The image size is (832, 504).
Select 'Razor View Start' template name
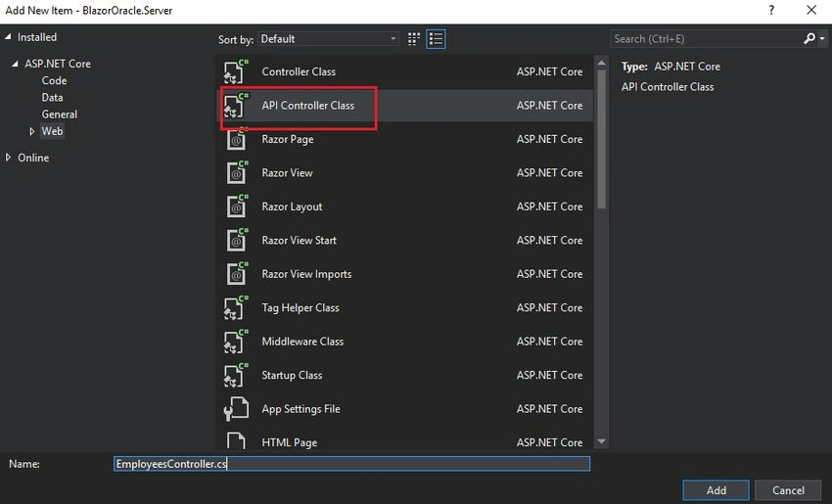[x=299, y=241]
